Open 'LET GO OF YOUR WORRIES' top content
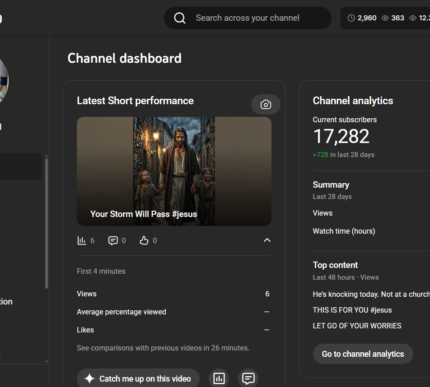This screenshot has height=387, width=430. point(357,326)
